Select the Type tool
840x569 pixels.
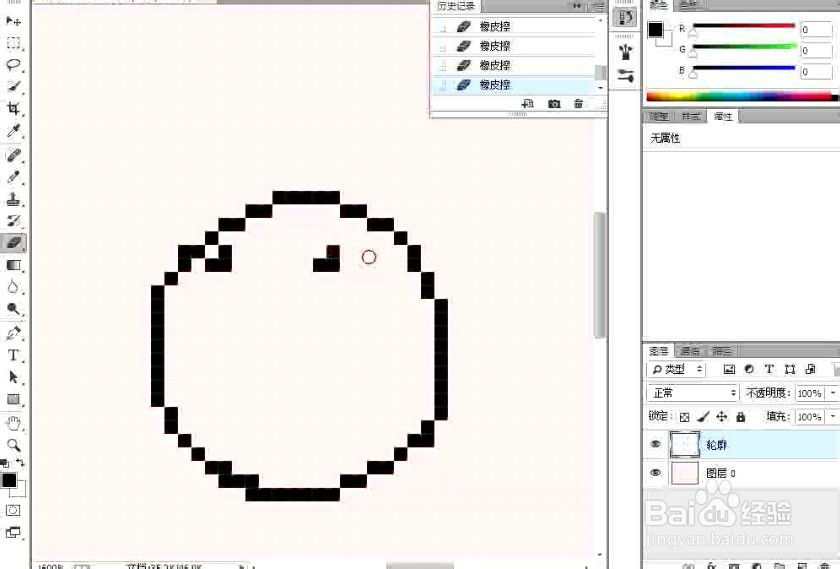pyautogui.click(x=13, y=355)
